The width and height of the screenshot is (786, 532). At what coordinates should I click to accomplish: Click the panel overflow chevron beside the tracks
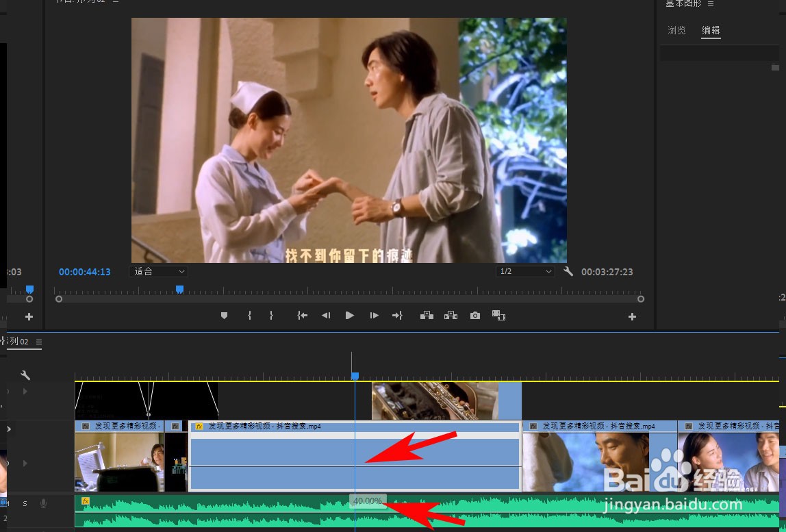8,429
